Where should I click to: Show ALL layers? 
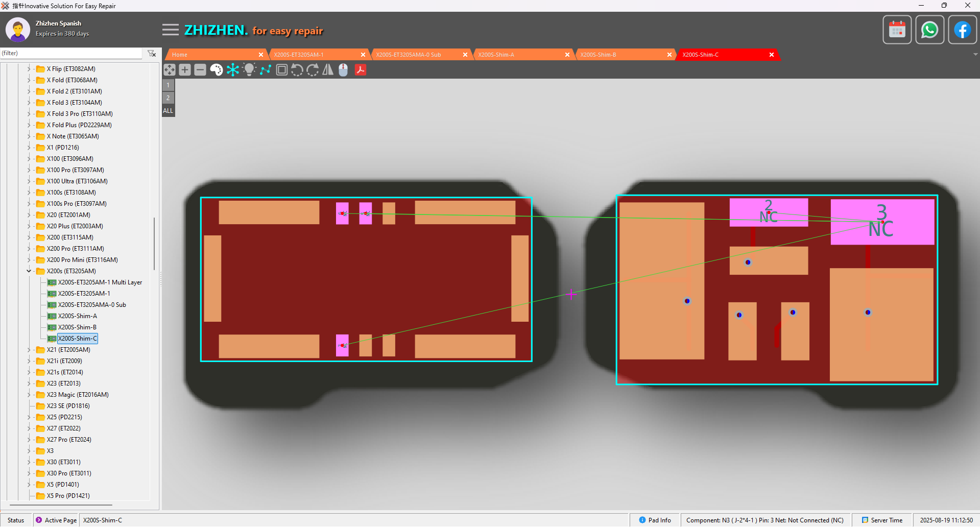[x=168, y=111]
